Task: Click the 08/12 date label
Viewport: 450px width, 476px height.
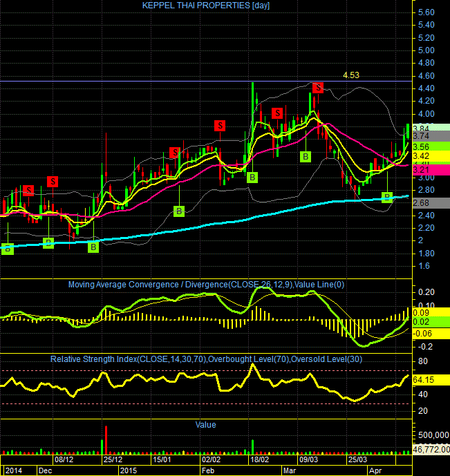Action: click(64, 459)
